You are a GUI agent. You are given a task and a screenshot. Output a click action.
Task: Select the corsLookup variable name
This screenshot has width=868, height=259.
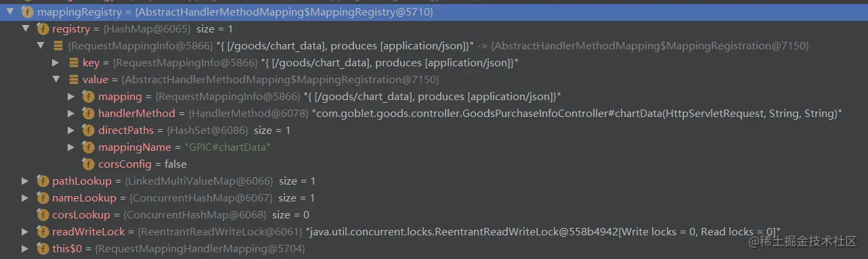pos(81,214)
